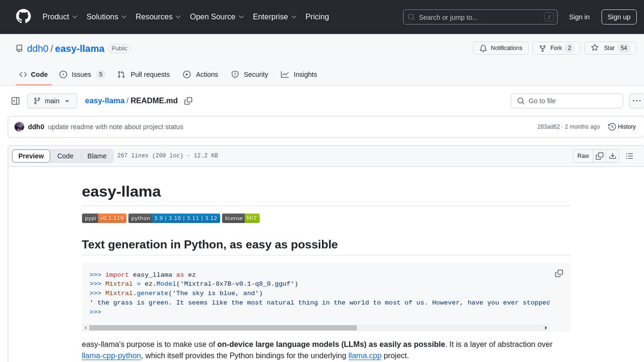This screenshot has width=644, height=362.
Task: Switch to the Pull requests tab
Action: pos(143,74)
